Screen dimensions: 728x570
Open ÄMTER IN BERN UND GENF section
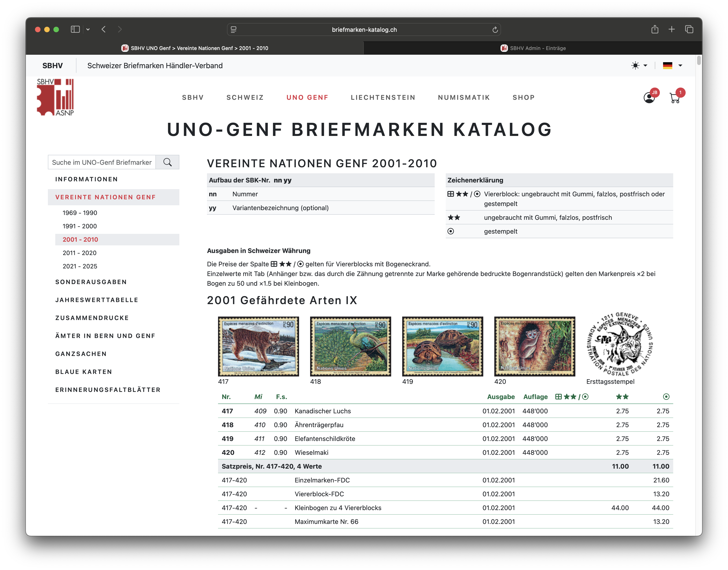[105, 336]
